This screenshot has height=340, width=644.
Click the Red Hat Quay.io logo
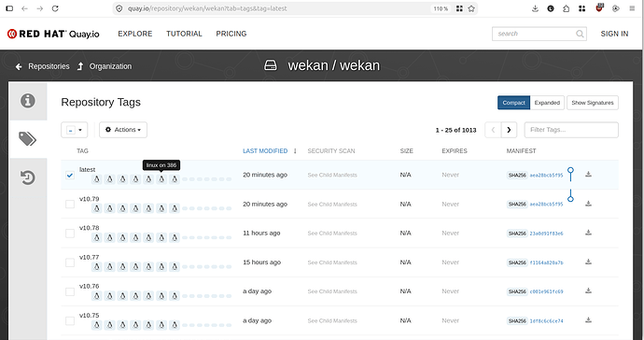tap(53, 34)
